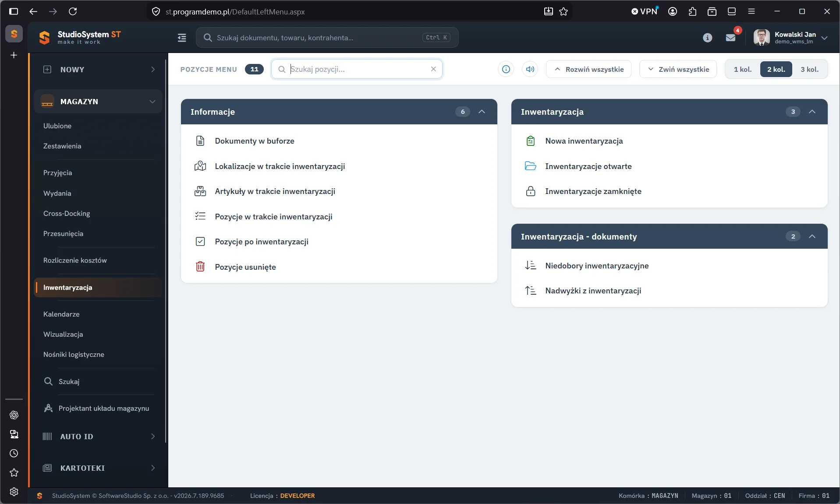Switch to 3 kol. layout

tap(809, 69)
